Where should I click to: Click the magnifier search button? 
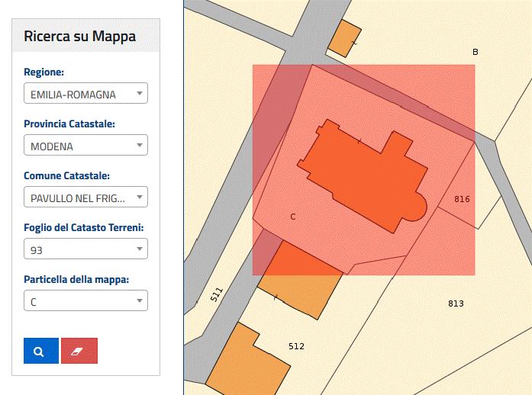pos(40,351)
